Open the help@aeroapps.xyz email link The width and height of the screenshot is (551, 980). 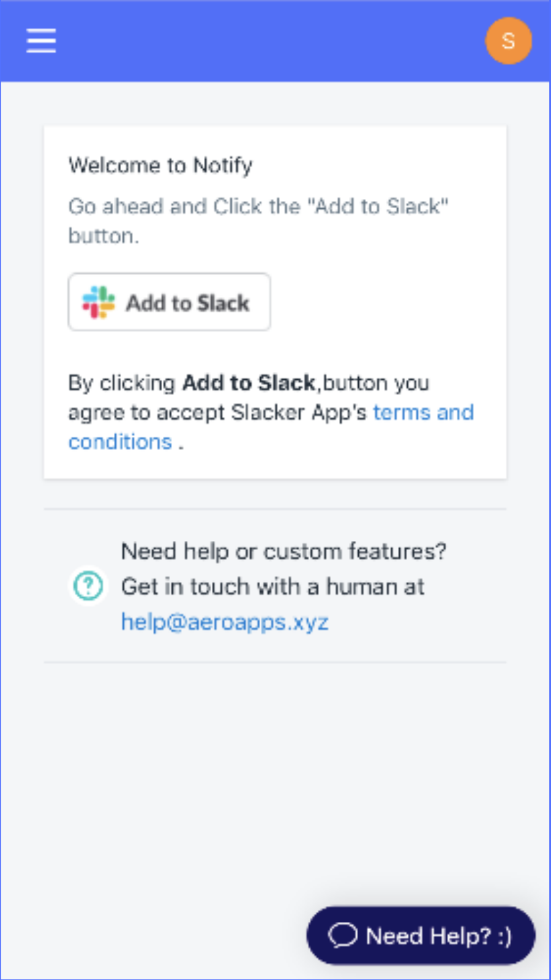click(x=225, y=622)
